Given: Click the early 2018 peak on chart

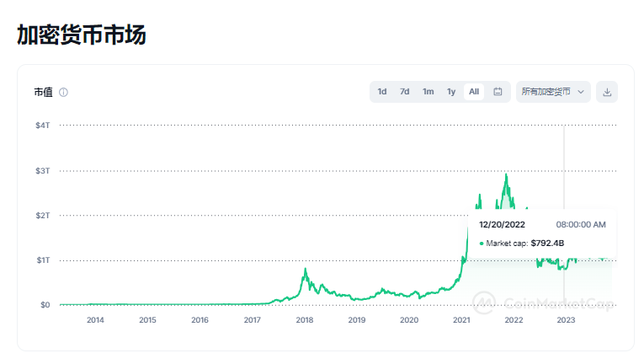Looking at the screenshot, I should pos(305,269).
